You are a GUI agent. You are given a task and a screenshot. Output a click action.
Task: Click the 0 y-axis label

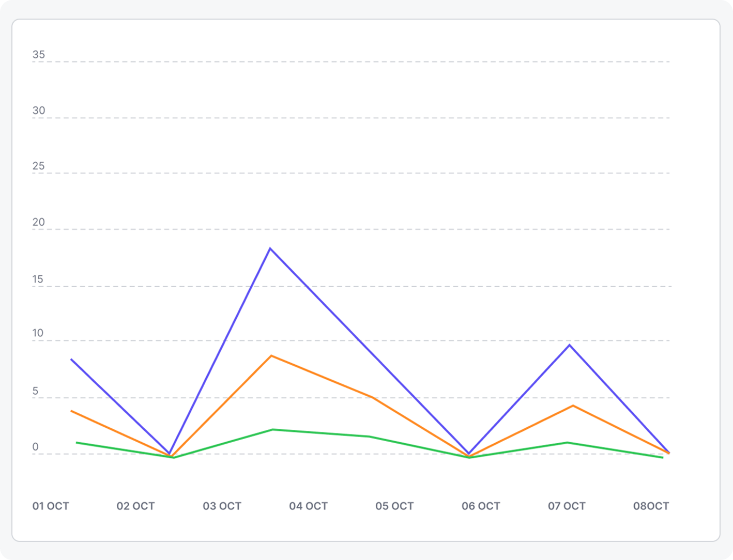(x=35, y=447)
